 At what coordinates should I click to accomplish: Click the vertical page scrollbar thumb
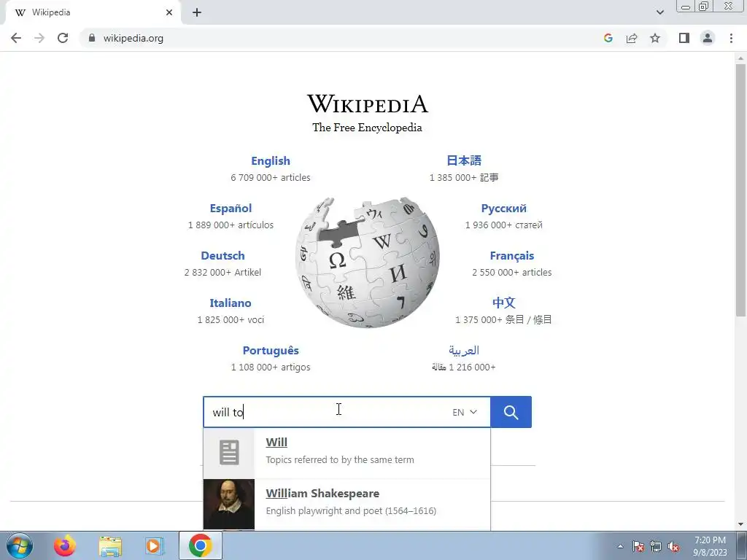coord(740,190)
